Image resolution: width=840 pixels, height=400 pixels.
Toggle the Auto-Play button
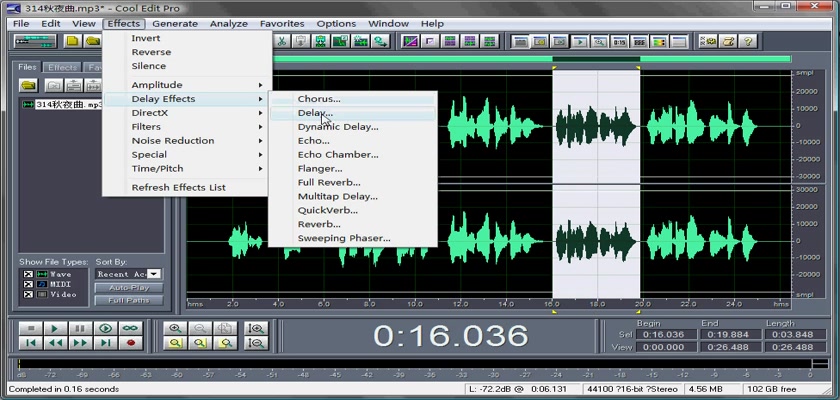129,288
